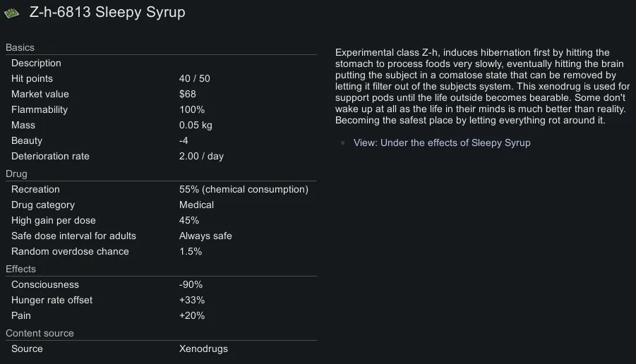Click the Consciousness effect row

(x=161, y=285)
